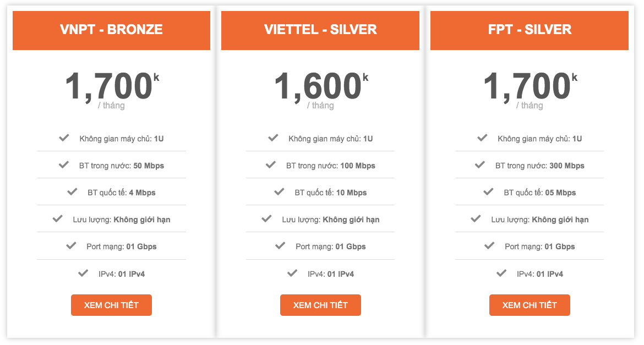This screenshot has height=345, width=644.
Task: Click checkmark beside Viettel Lưu lượng row
Action: pyautogui.click(x=266, y=218)
